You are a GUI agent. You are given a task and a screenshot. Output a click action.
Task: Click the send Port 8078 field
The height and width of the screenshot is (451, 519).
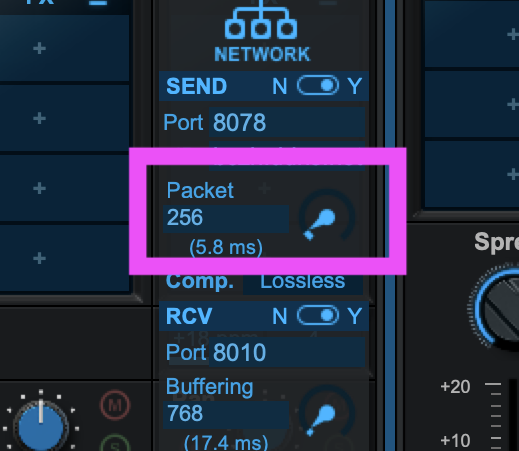tap(287, 122)
